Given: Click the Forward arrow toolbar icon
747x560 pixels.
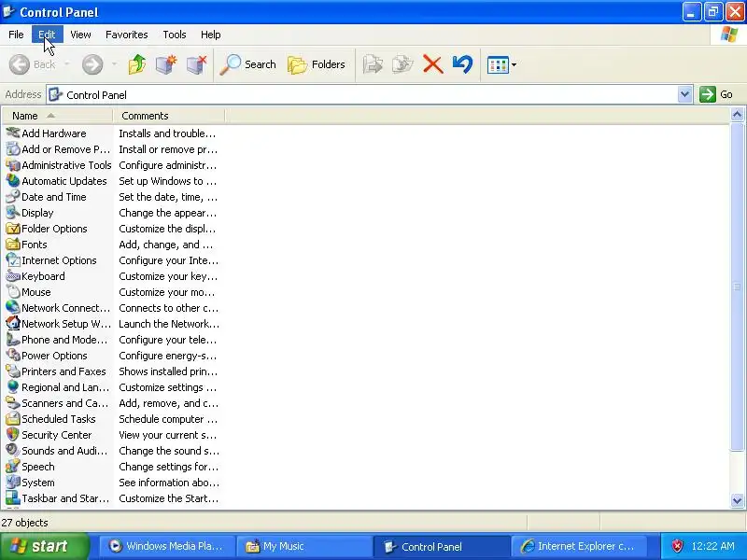Looking at the screenshot, I should [x=92, y=64].
